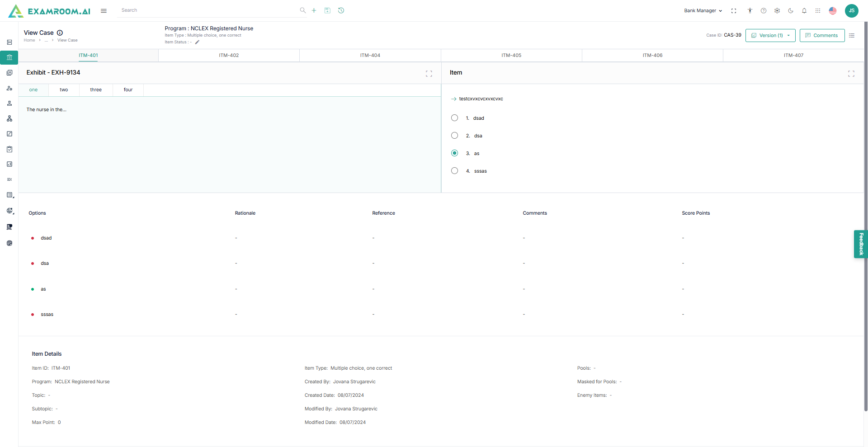Click the history clock icon near search
The image size is (868, 447).
[341, 10]
